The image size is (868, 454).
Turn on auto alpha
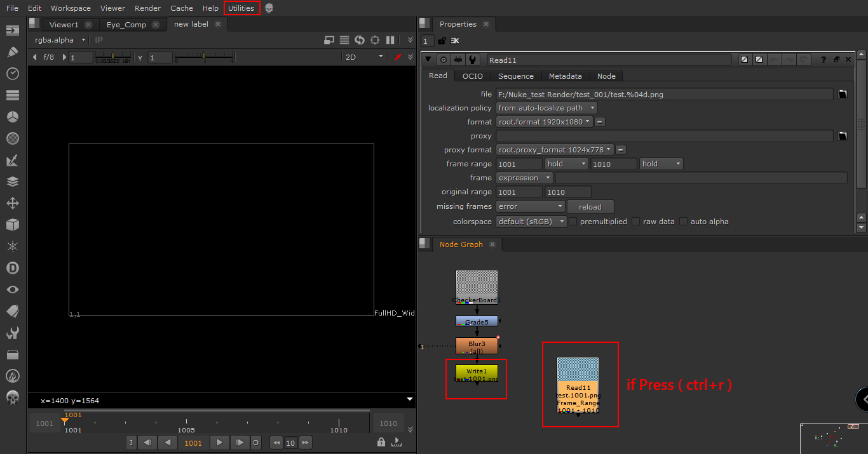tap(683, 221)
